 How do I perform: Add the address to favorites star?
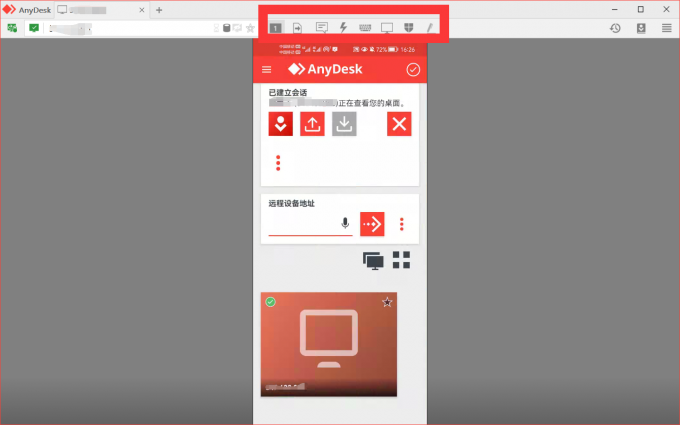[250, 28]
